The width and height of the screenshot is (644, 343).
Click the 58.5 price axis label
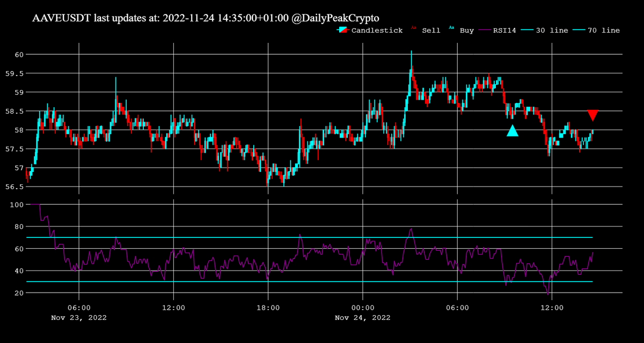pyautogui.click(x=14, y=111)
